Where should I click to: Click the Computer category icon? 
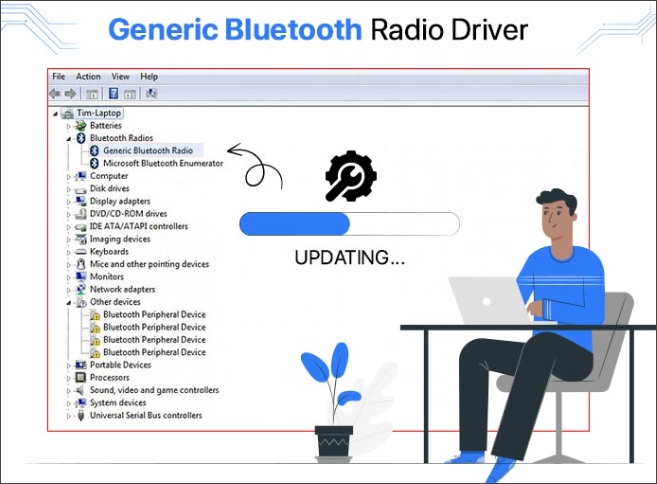point(80,176)
